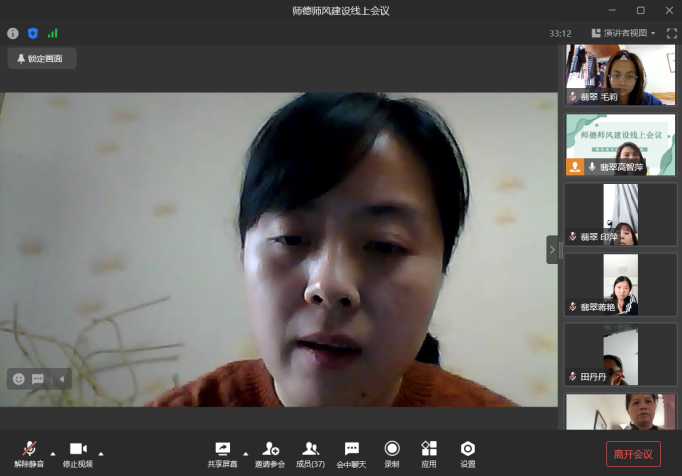Select the 翡翠蒋艳 video thumbnail

pyautogui.click(x=620, y=285)
